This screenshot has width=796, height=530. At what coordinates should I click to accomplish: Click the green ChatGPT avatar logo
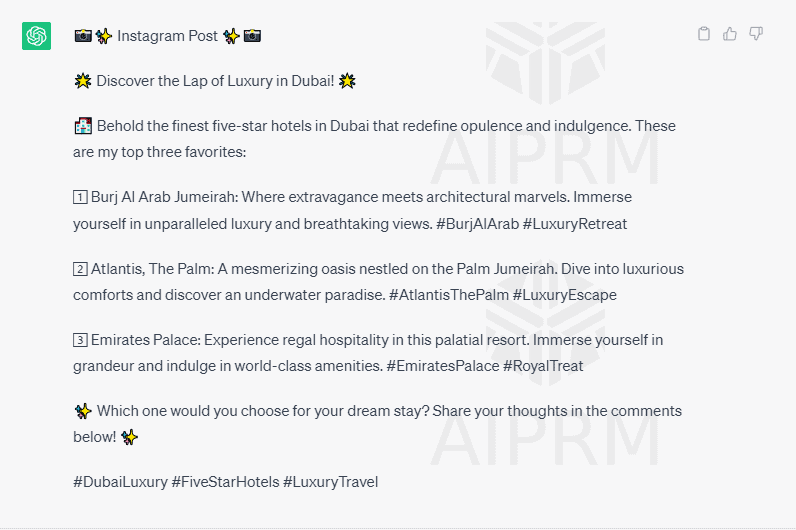point(37,36)
